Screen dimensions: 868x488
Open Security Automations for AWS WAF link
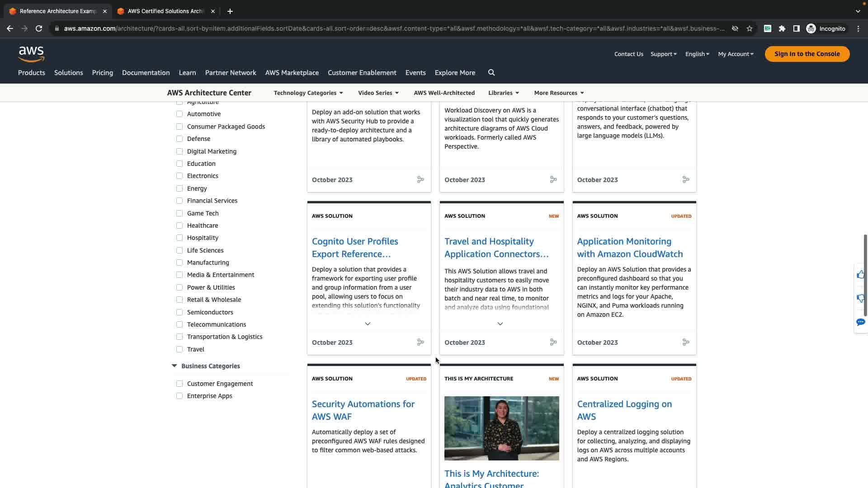coord(363,410)
